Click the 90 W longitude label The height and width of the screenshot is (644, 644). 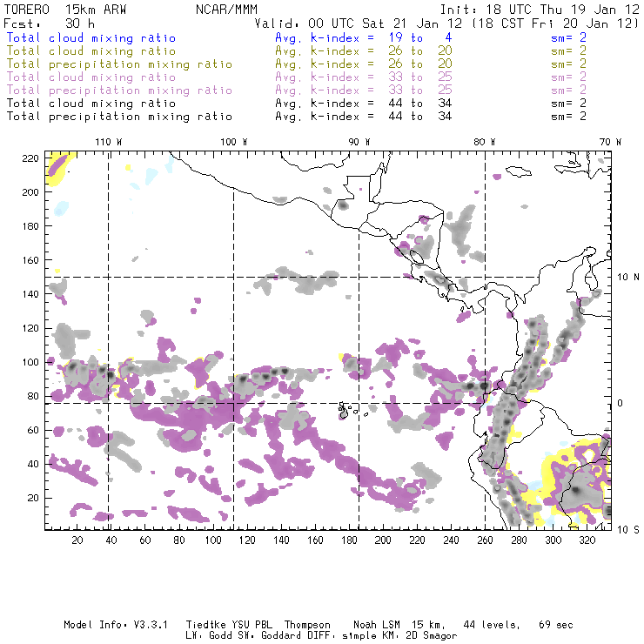359,141
